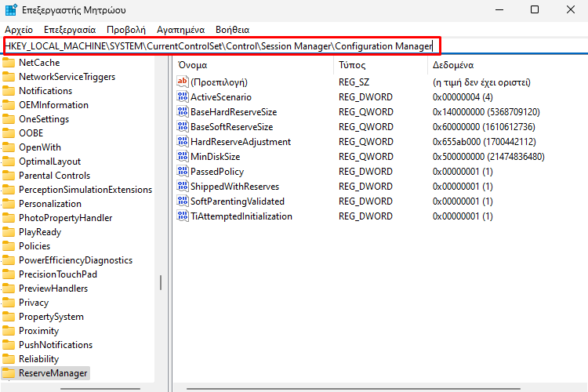The height and width of the screenshot is (392, 588).
Task: Click '(η τιμή δεν έχει οριστεί)' data cell
Action: point(481,82)
